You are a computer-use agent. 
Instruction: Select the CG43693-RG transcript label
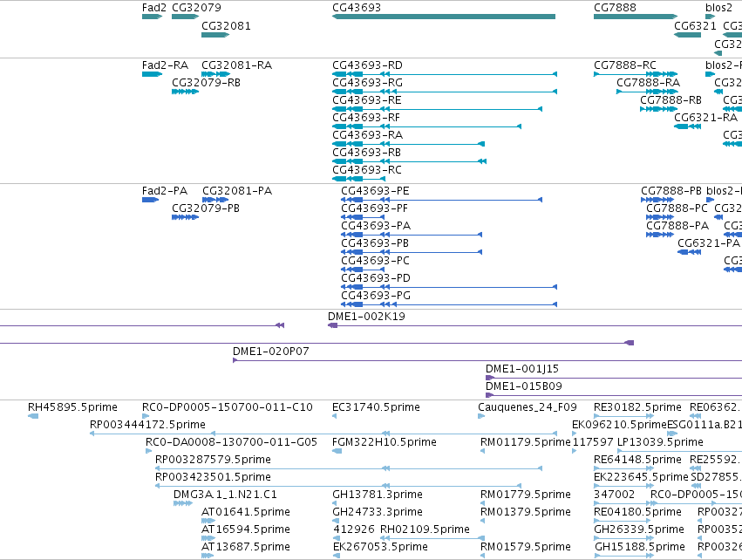[x=367, y=83]
